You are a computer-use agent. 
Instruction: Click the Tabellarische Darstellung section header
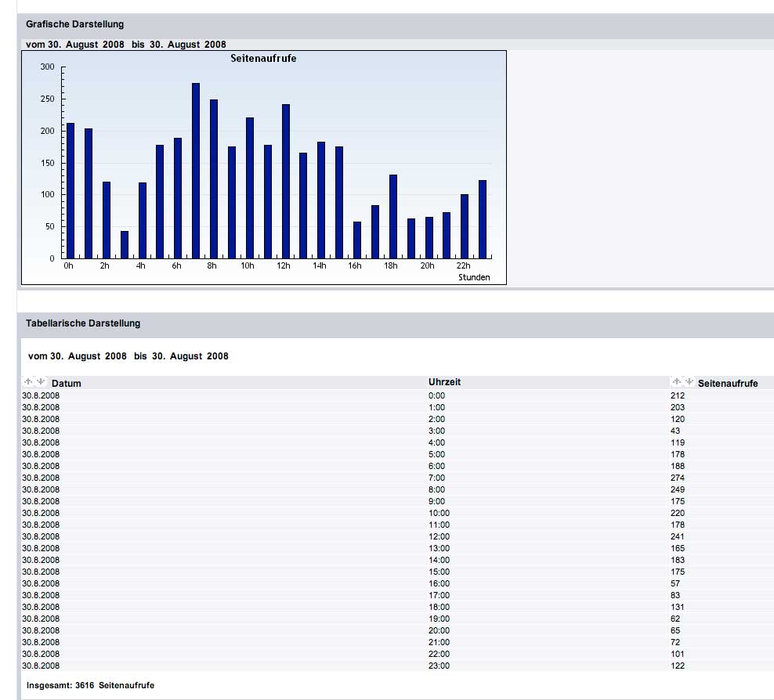tap(83, 323)
